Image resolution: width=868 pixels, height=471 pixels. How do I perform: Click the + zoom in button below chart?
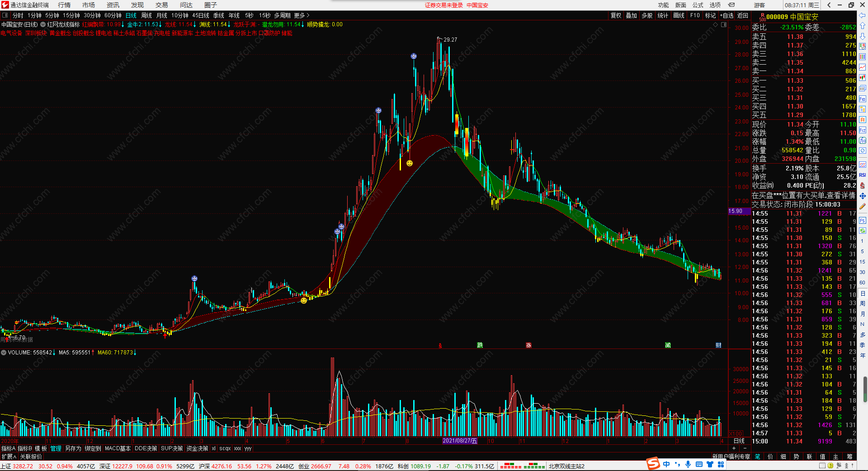point(734,448)
